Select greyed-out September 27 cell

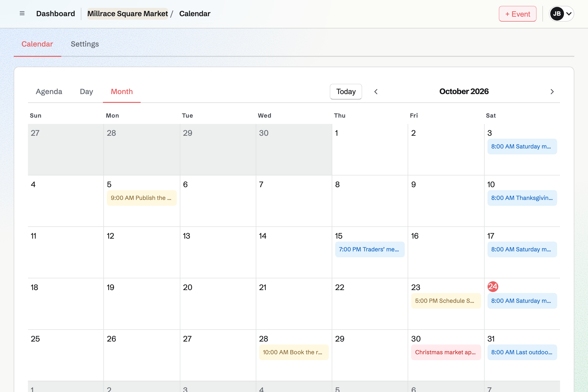point(66,149)
